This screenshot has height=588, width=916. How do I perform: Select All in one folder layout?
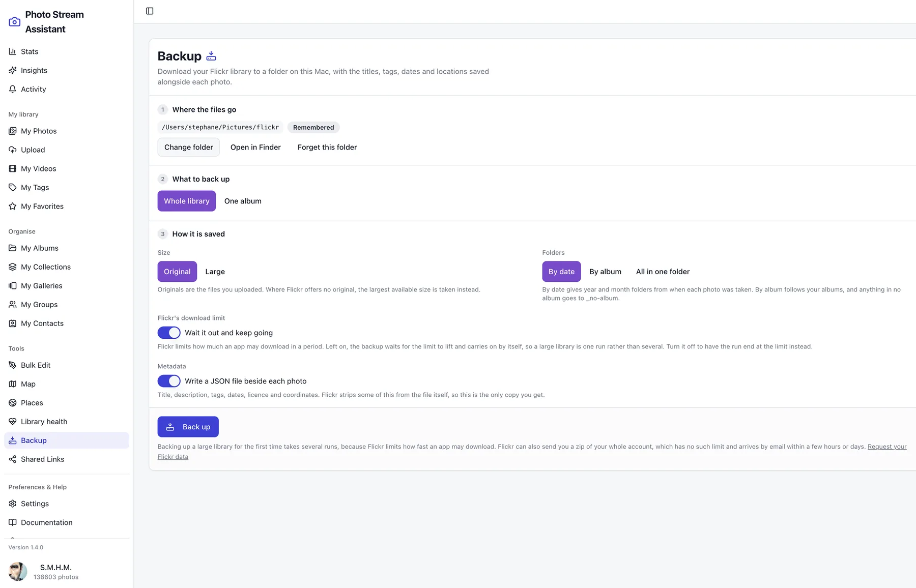coord(663,272)
